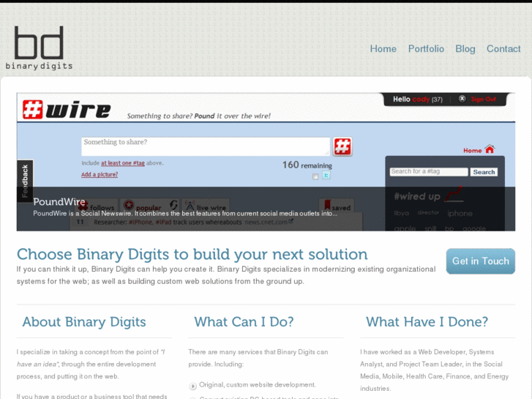Screen dimensions: 532x399
Task: Click bullet icon beside Original, custom website development
Action: pos(192,386)
